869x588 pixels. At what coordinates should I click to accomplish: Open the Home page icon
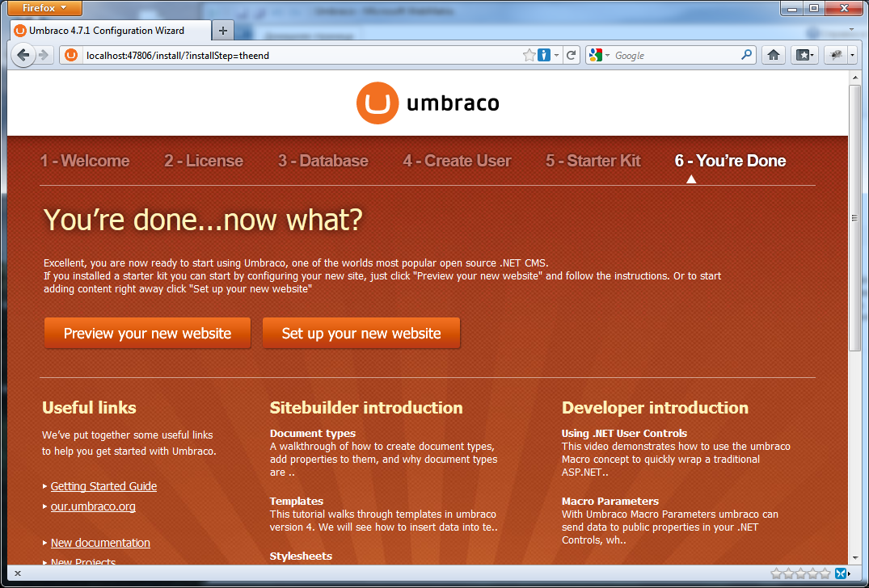[x=774, y=55]
